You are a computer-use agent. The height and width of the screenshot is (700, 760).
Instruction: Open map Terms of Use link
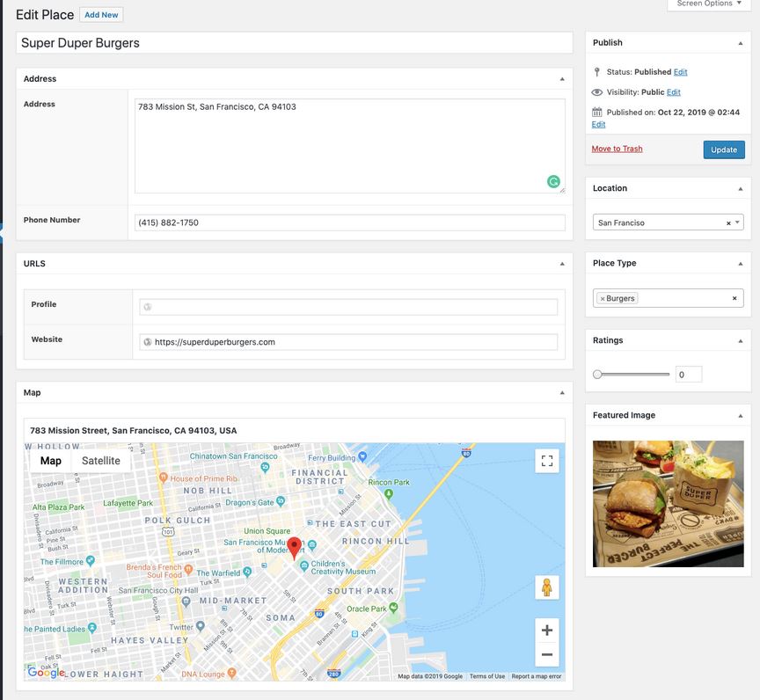click(x=487, y=676)
